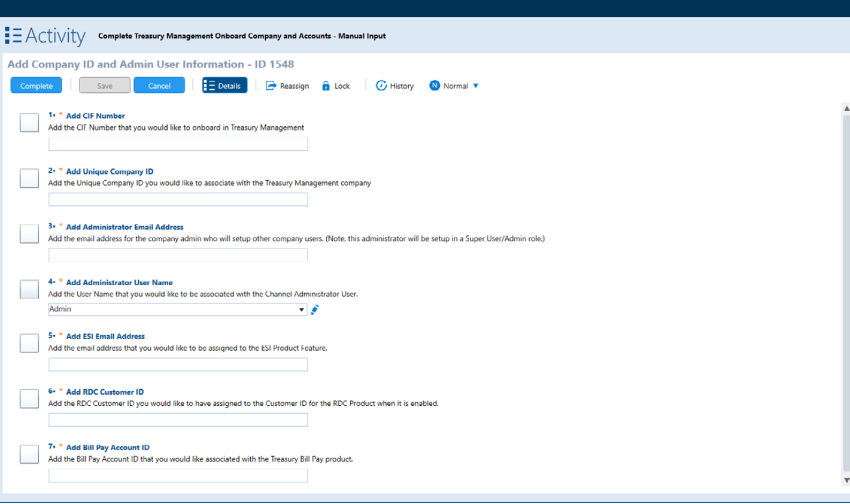This screenshot has height=504, width=850.
Task: Focus the Unique Company ID text field
Action: (x=178, y=199)
